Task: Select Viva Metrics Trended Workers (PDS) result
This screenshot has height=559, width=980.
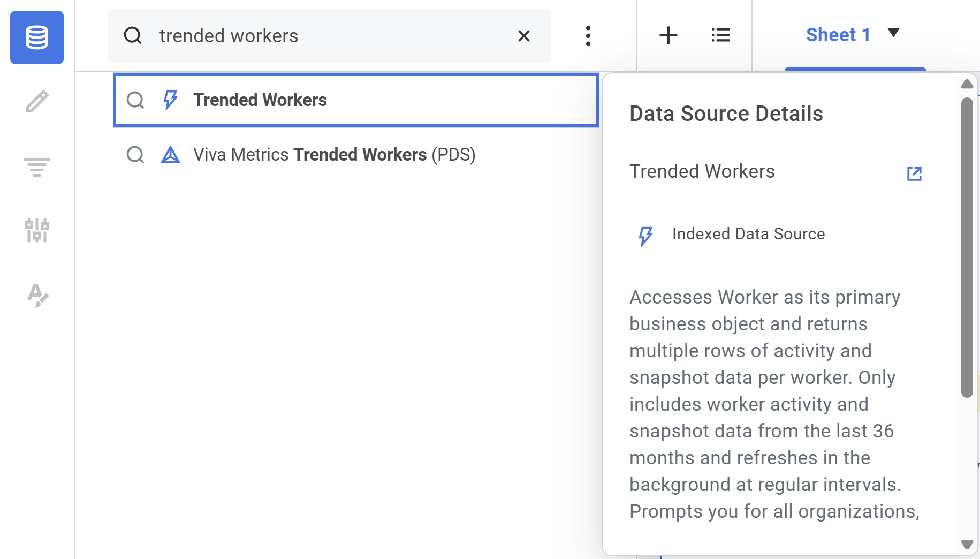Action: (356, 155)
